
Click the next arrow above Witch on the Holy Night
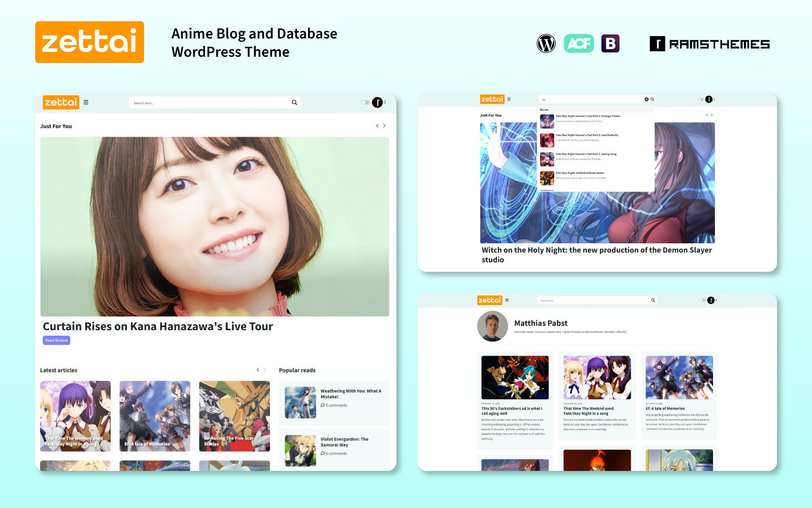(x=713, y=115)
